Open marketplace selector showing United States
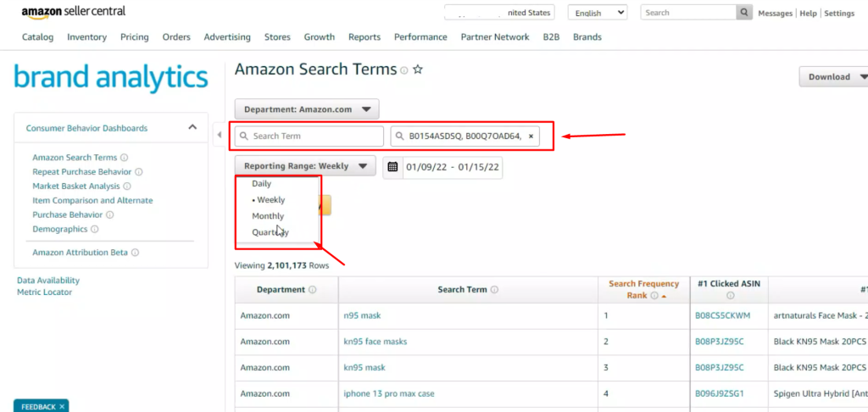868x412 pixels. click(x=499, y=13)
